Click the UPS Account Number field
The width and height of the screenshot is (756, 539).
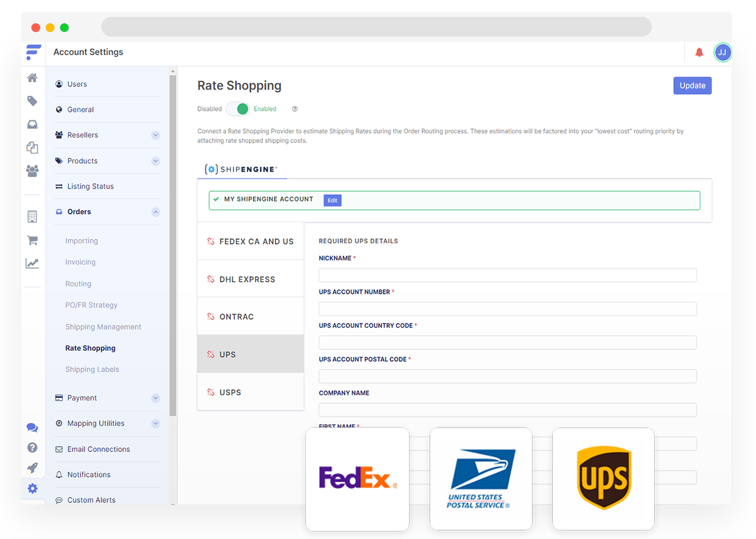508,309
